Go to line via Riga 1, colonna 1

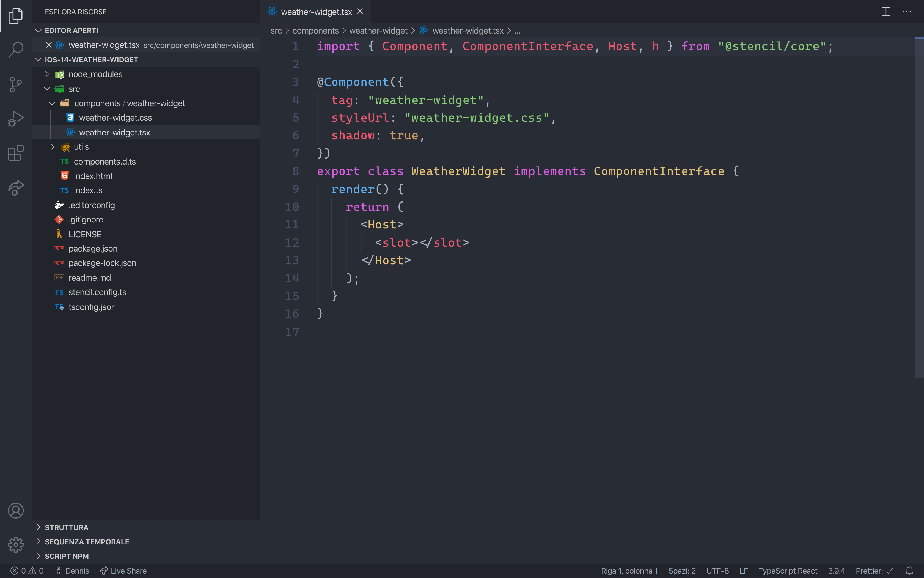pyautogui.click(x=629, y=571)
